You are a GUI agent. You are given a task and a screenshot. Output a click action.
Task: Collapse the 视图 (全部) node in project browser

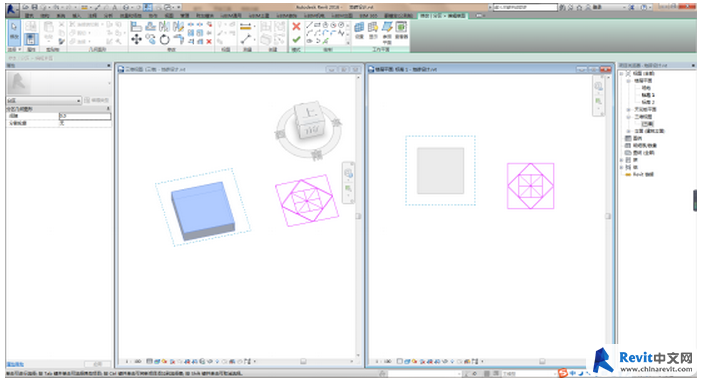point(622,74)
